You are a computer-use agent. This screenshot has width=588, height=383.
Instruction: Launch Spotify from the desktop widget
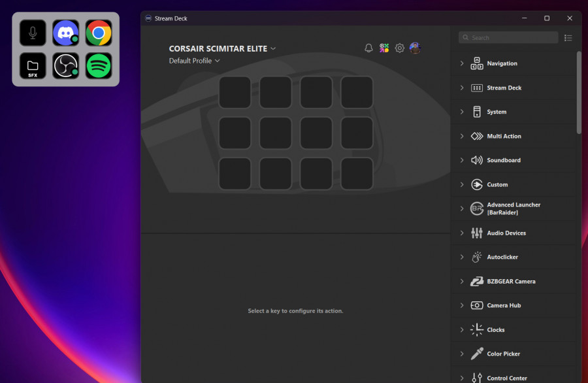tap(99, 65)
